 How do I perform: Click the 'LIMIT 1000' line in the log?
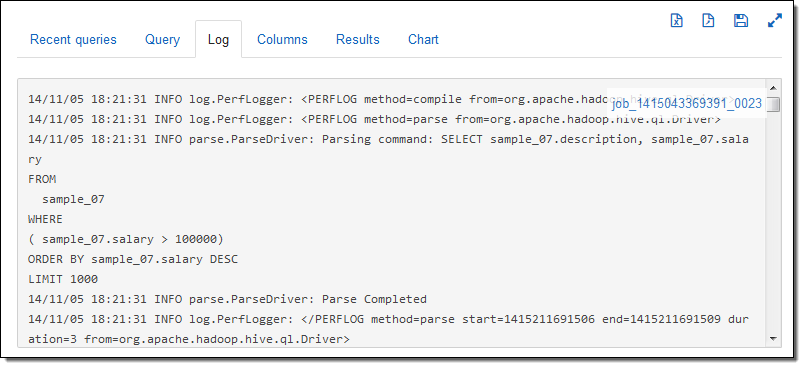click(x=63, y=279)
